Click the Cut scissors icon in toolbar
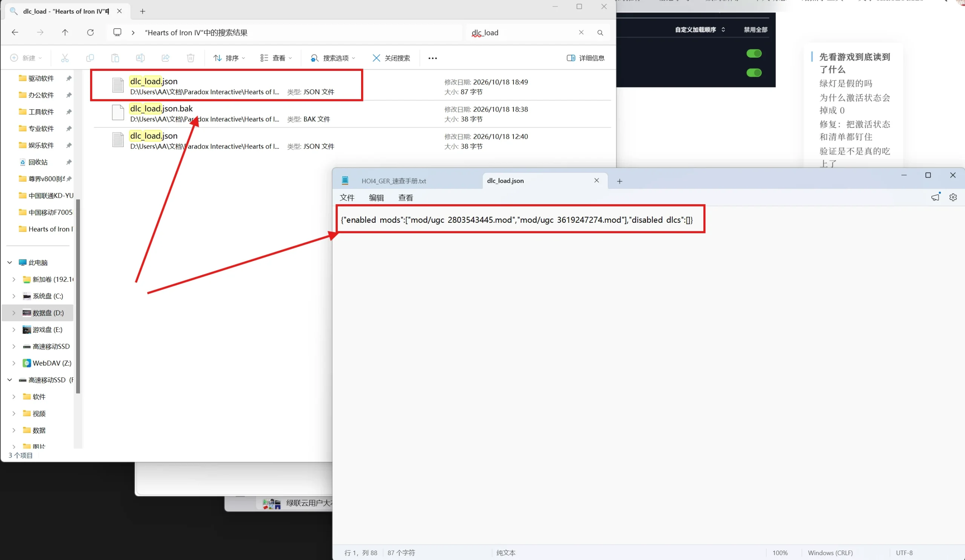965x560 pixels. click(65, 58)
